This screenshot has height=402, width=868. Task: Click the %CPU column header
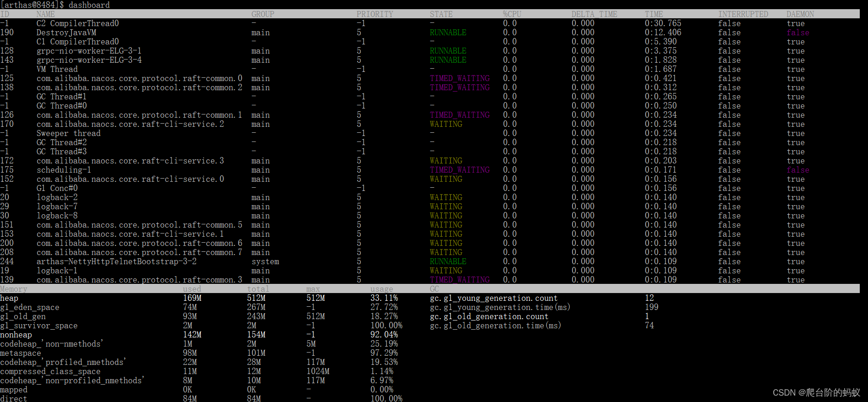point(512,14)
